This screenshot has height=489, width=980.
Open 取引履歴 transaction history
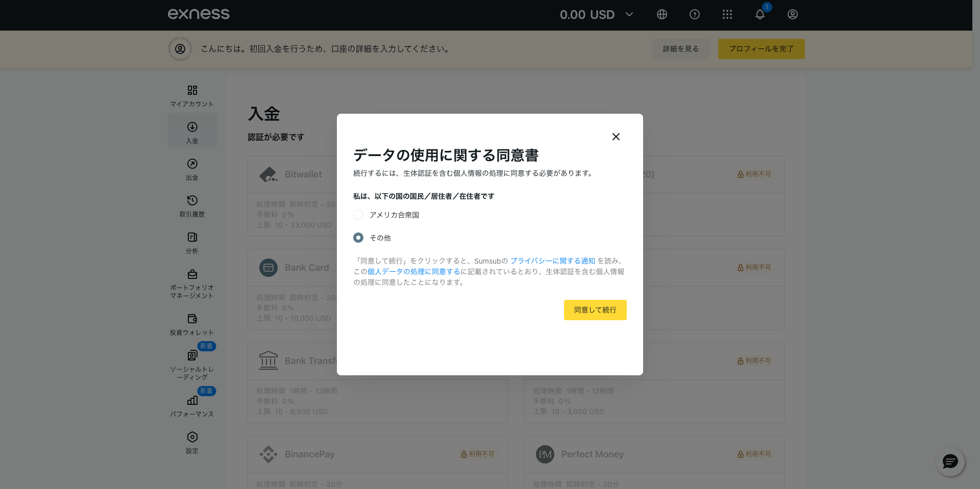[192, 205]
